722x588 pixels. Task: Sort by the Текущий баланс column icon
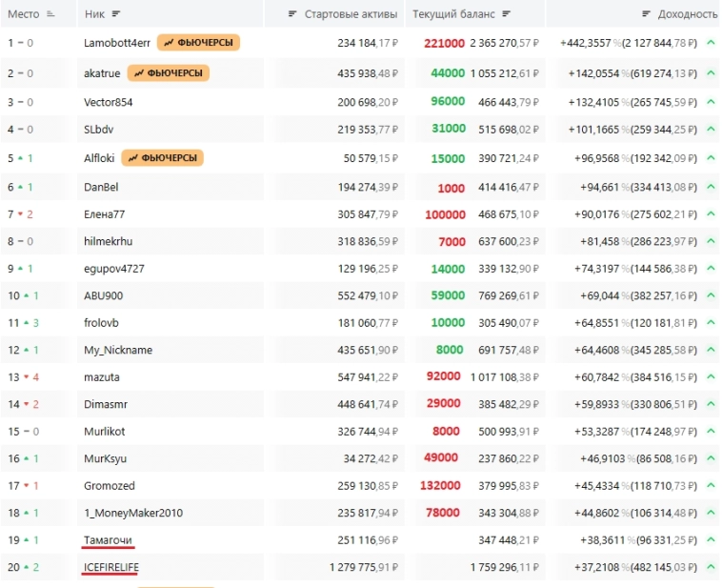pyautogui.click(x=507, y=14)
